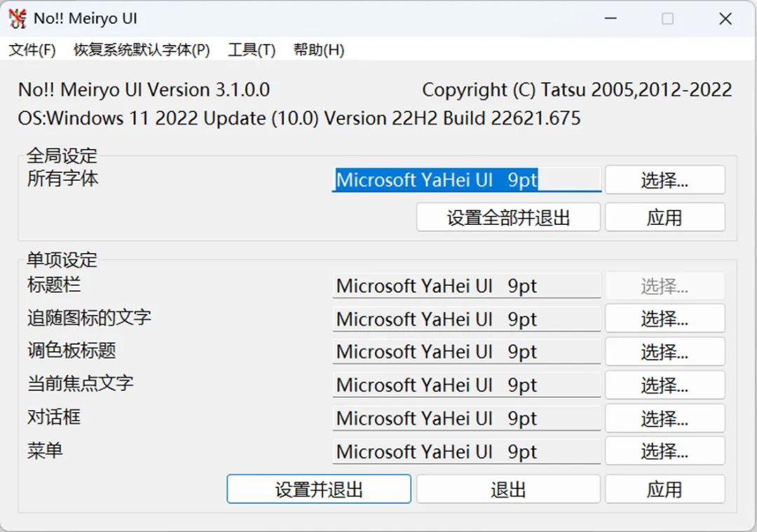Viewport: 757px width, 532px height.
Task: Click 选择... for 追随图标的文字
Action: [664, 319]
